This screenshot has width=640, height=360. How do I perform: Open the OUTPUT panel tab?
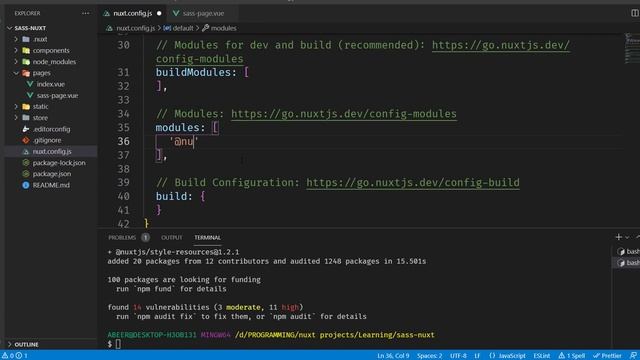coord(171,237)
